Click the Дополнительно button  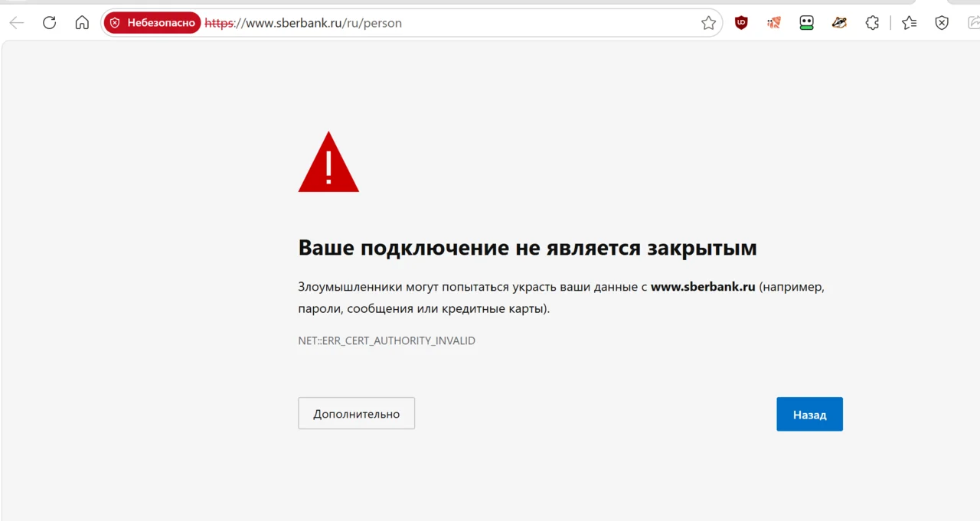pos(356,413)
